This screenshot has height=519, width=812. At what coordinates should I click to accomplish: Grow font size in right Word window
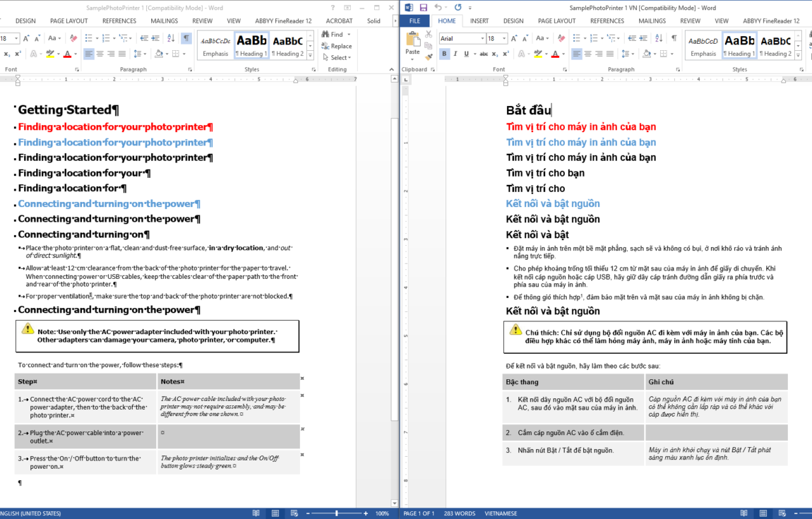(x=514, y=38)
